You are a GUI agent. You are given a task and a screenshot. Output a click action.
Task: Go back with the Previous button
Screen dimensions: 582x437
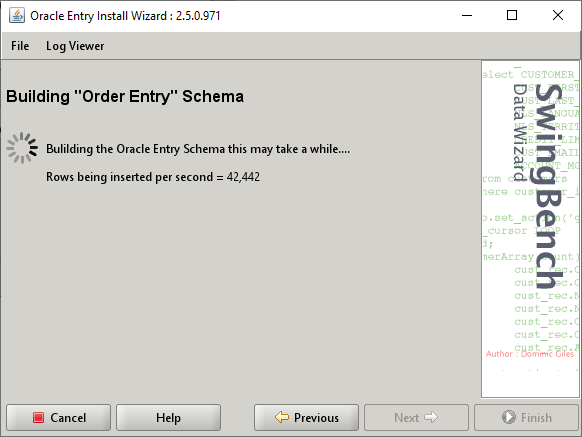307,418
